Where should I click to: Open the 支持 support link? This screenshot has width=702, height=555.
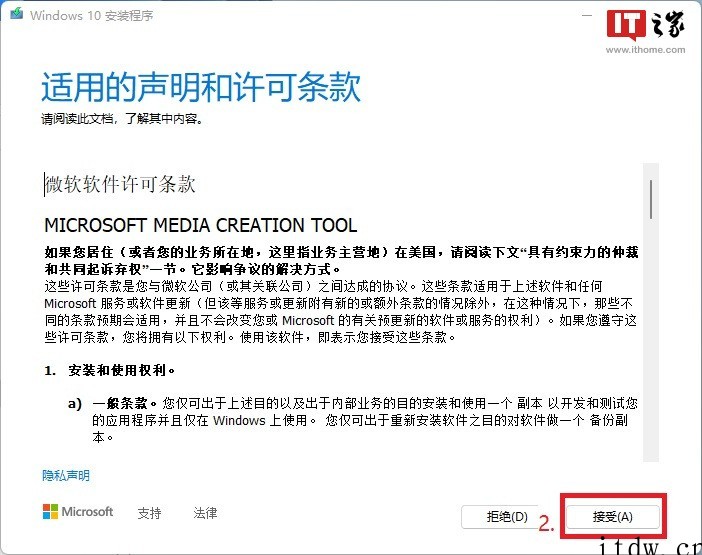[149, 513]
